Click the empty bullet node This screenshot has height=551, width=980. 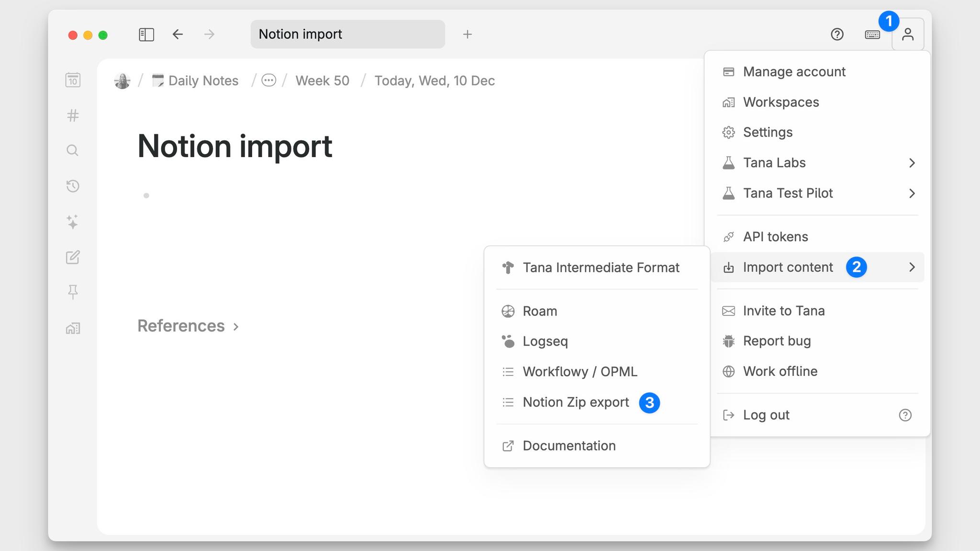pos(146,195)
